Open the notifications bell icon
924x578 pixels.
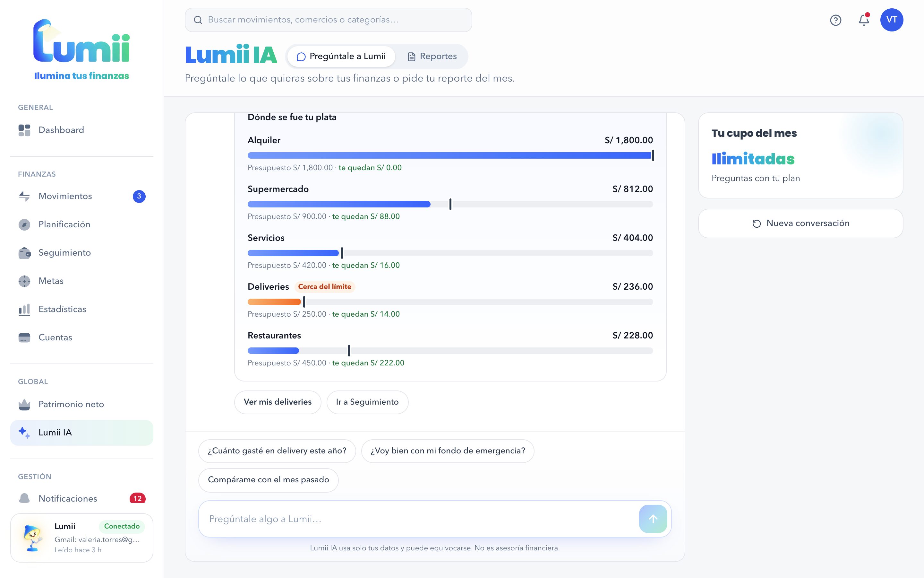pos(864,20)
